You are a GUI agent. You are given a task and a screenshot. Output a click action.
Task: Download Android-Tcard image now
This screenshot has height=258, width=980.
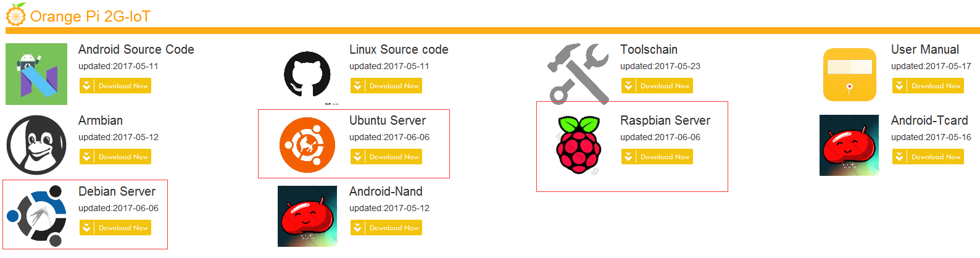[x=928, y=157]
